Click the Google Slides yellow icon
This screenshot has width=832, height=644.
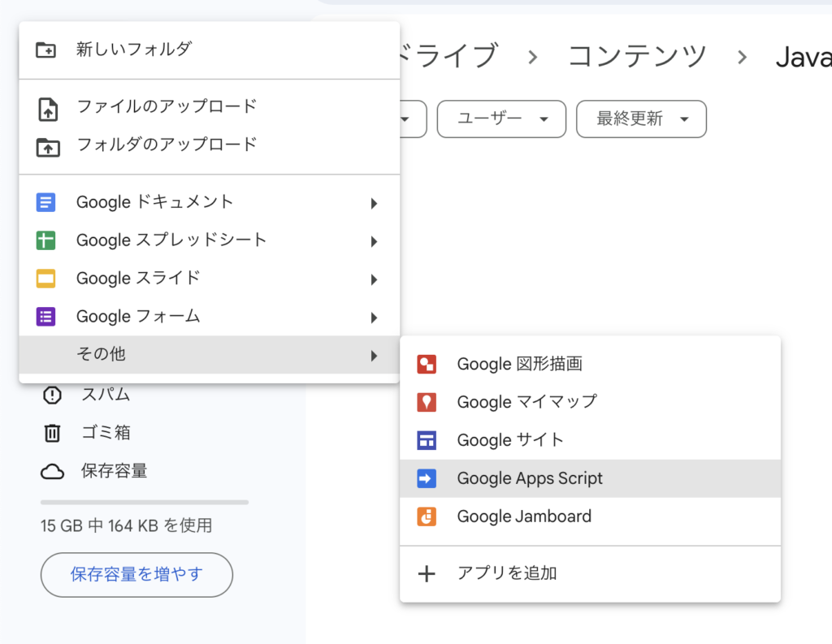tap(46, 279)
